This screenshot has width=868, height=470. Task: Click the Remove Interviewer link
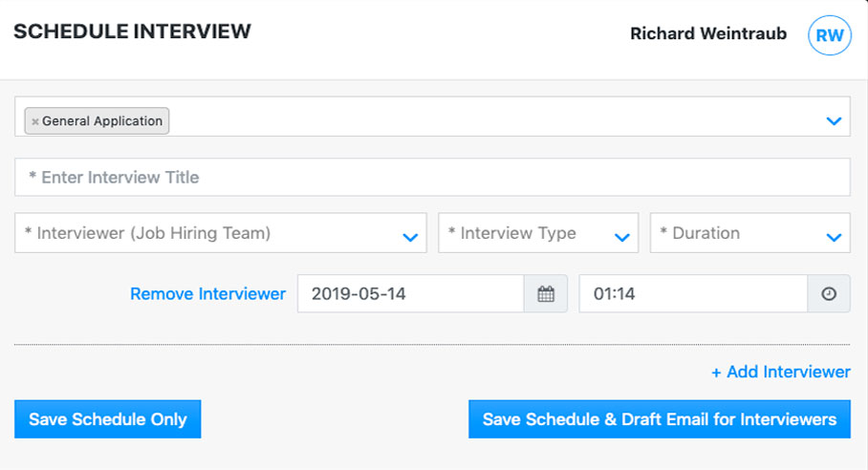tap(207, 294)
